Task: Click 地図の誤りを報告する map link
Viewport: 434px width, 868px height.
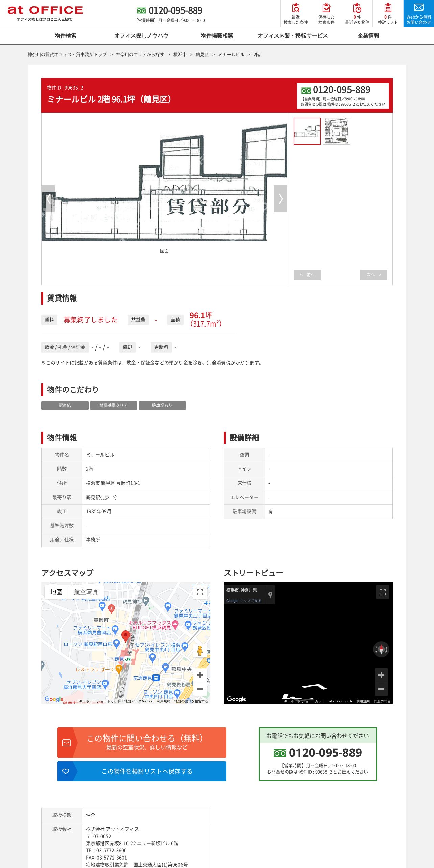Action: tap(191, 701)
